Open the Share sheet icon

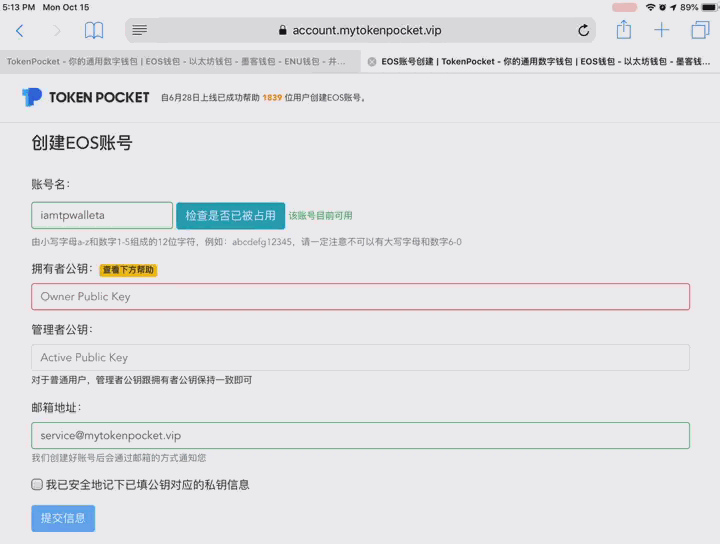coord(624,30)
